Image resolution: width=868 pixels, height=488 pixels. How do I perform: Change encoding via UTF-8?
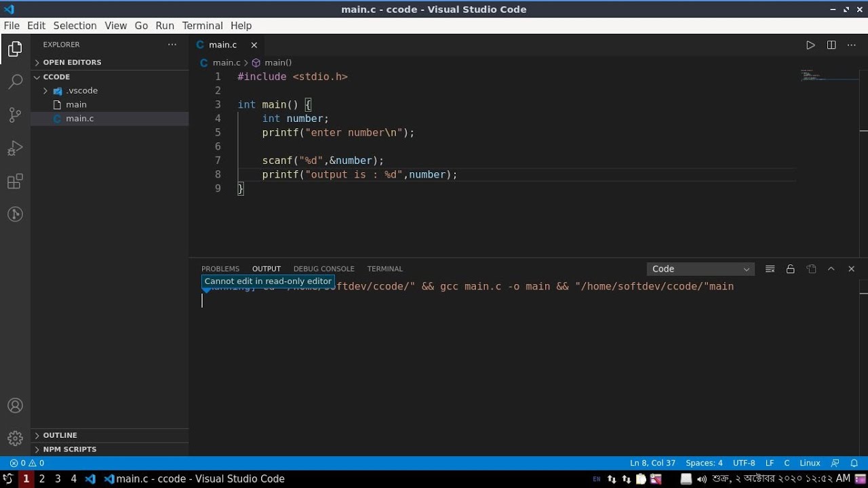pyautogui.click(x=744, y=463)
